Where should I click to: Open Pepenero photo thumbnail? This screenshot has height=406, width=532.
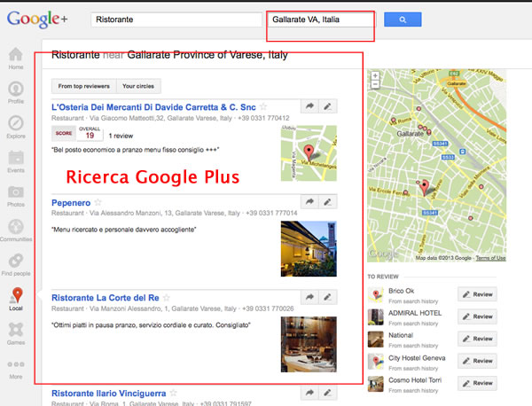309,248
